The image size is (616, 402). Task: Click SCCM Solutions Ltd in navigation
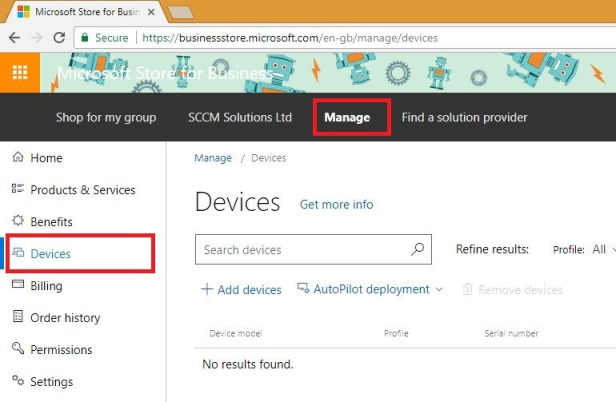point(240,117)
